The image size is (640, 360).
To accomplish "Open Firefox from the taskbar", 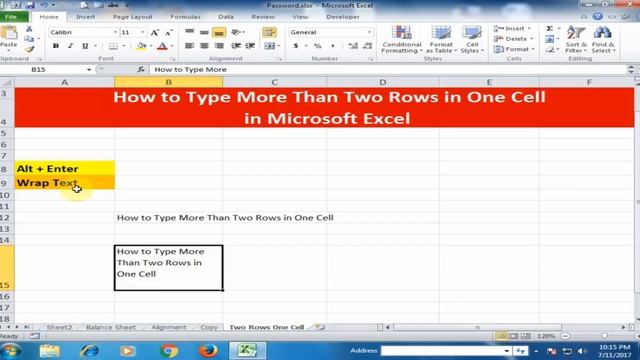I will click(208, 351).
